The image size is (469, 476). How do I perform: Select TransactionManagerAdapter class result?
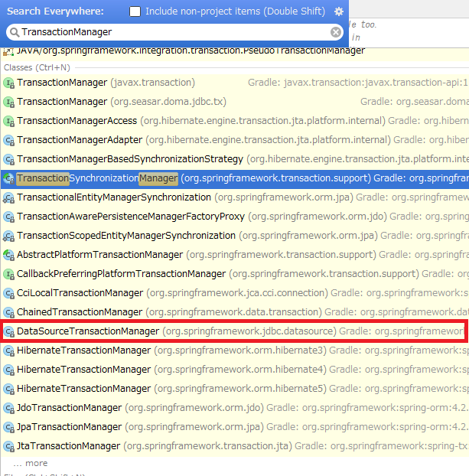(x=235, y=140)
